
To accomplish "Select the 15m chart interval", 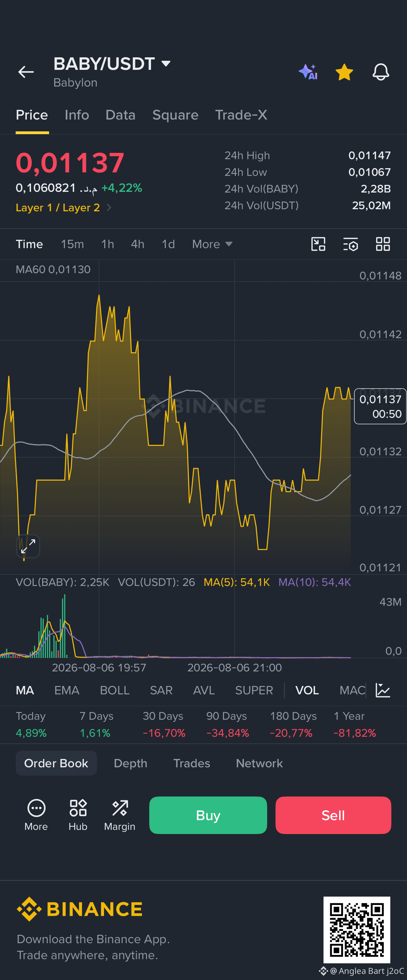I will tap(72, 244).
